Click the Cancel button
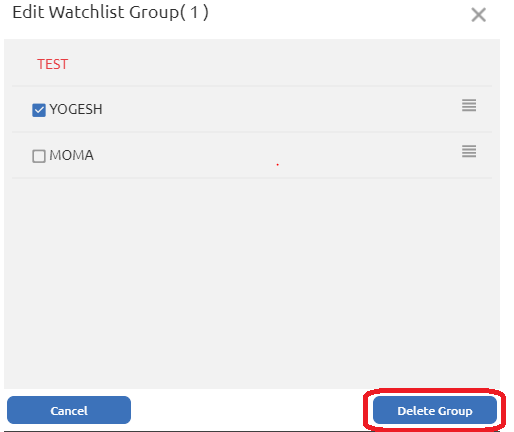Screen dimensions: 514x432 click(69, 410)
